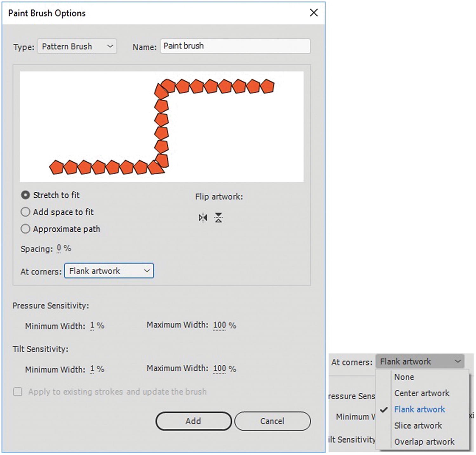Screen dimensions: 476x455
Task: Close the Paint Brush Options dialog
Action: pos(314,13)
